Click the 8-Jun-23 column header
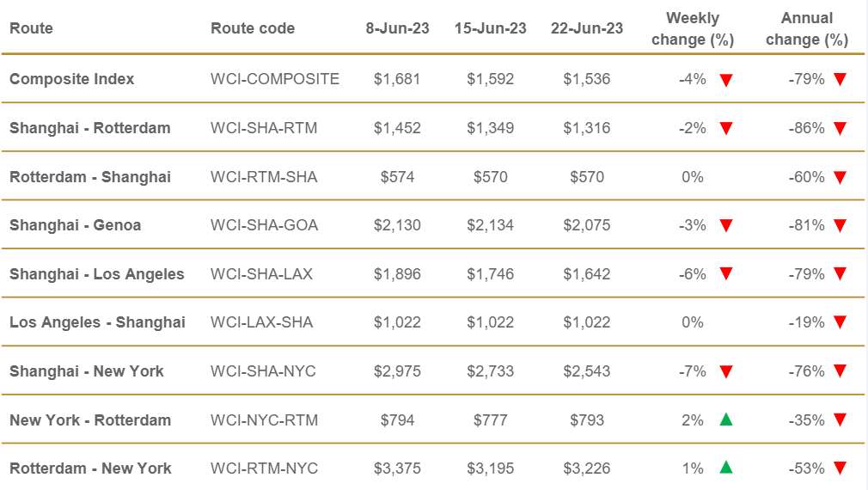868x490 pixels. pos(397,28)
